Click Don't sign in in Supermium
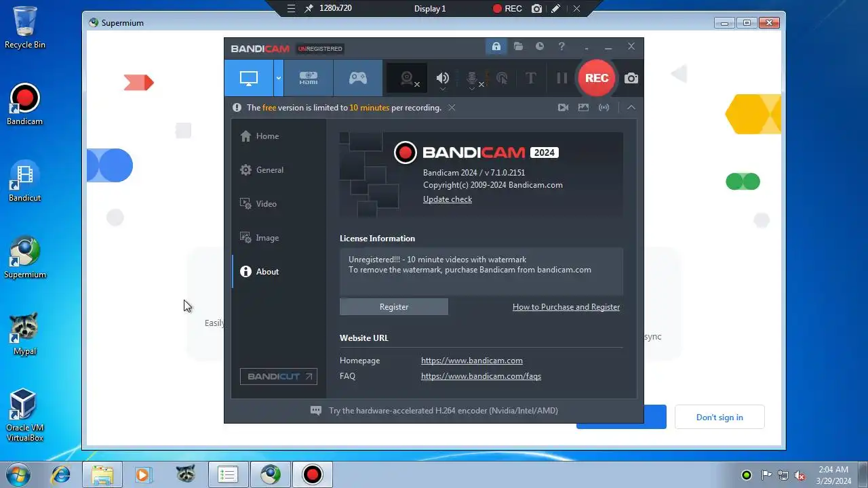The height and width of the screenshot is (488, 868). tap(719, 417)
